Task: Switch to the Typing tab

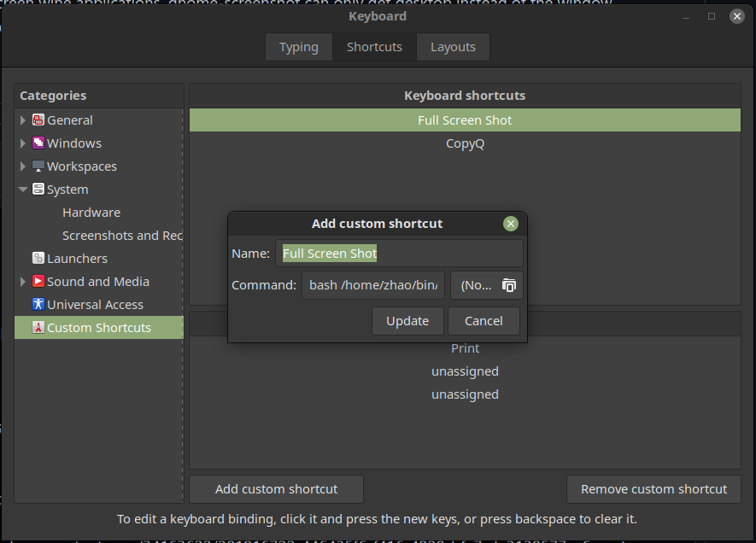Action: pyautogui.click(x=298, y=47)
